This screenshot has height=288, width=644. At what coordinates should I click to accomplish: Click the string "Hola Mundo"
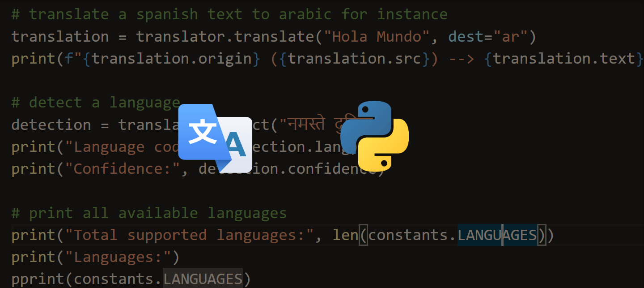376,36
